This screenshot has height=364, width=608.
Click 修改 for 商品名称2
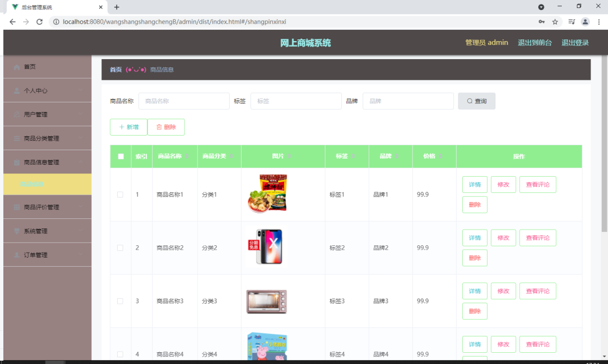point(503,238)
